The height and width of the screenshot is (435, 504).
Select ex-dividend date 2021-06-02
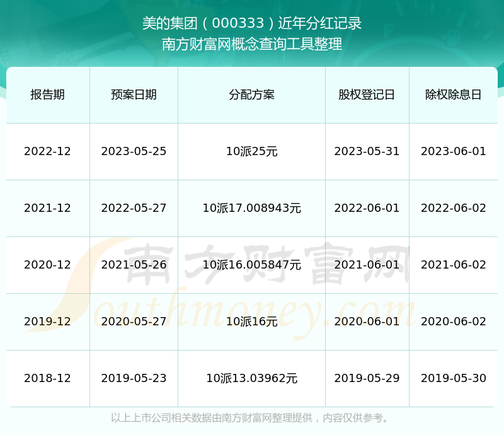pos(453,265)
